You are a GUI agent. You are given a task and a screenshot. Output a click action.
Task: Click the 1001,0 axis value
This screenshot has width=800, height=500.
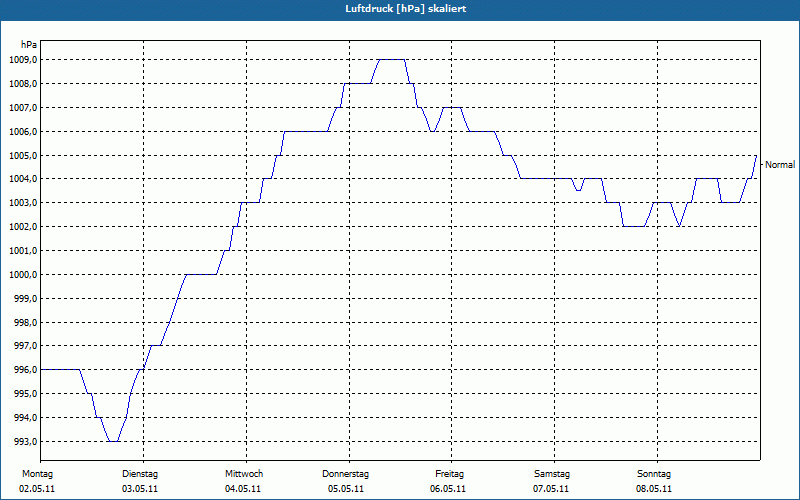tap(23, 251)
